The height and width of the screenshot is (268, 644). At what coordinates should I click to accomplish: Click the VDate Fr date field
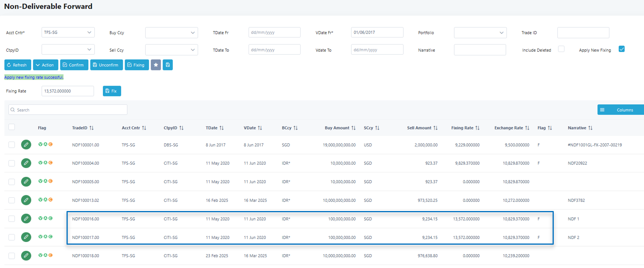[377, 32]
